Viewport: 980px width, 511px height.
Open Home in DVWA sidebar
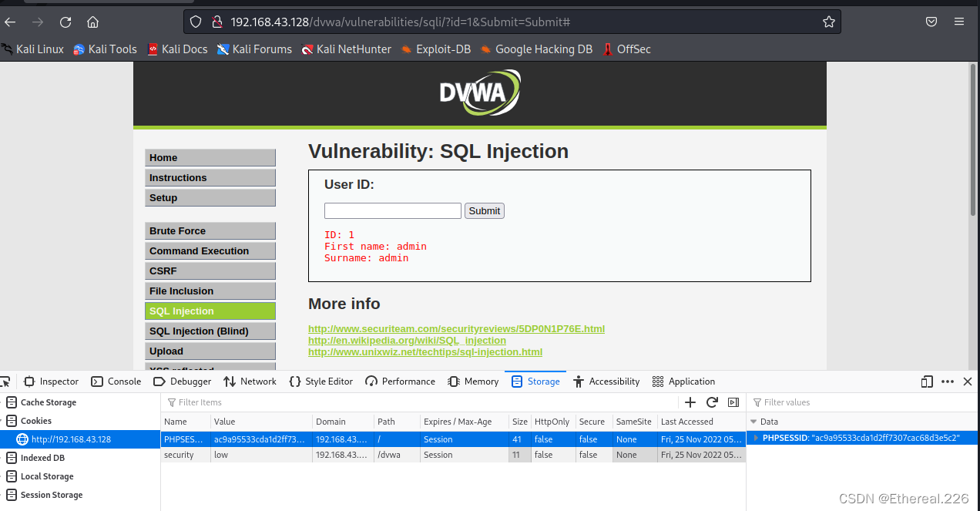pyautogui.click(x=210, y=157)
